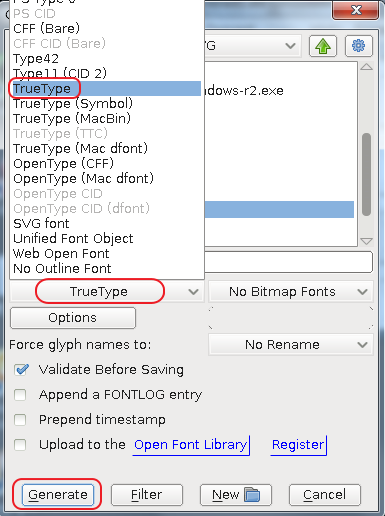Click the folder icon on New button
The width and height of the screenshot is (385, 516).
252,494
